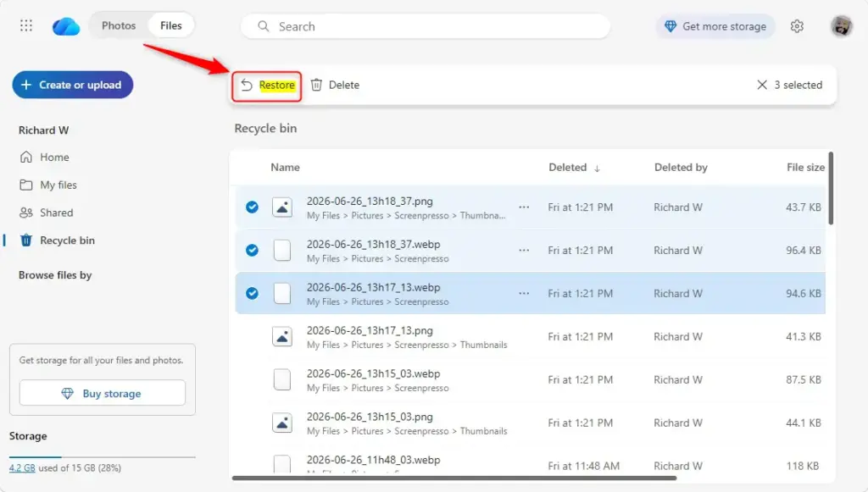Click the Delete trash can icon in toolbar

pyautogui.click(x=316, y=85)
